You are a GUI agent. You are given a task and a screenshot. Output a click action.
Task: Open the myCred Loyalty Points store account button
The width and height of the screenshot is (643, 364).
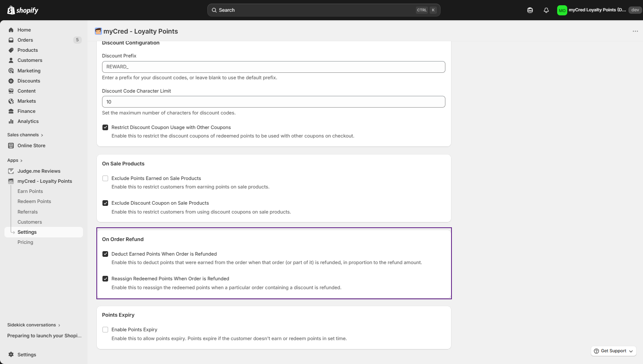(x=591, y=10)
